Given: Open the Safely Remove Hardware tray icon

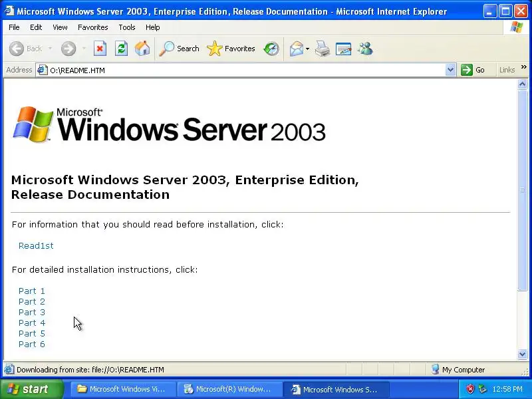Looking at the screenshot, I should 482,389.
